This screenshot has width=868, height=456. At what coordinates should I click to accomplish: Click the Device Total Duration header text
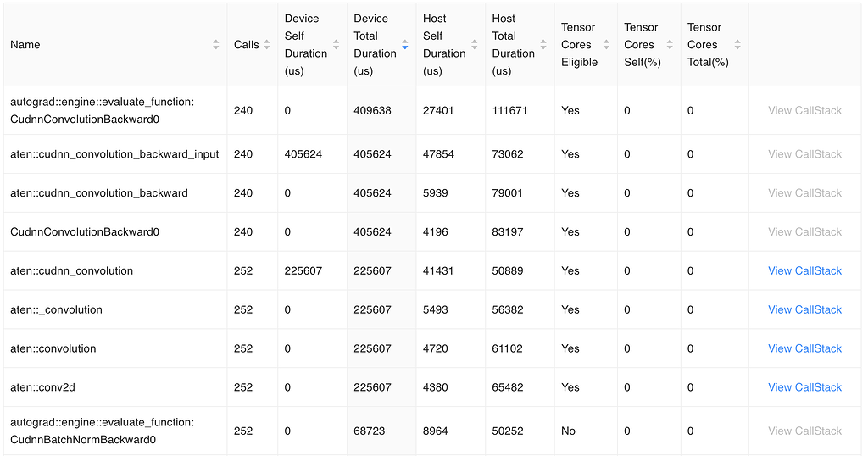click(375, 45)
